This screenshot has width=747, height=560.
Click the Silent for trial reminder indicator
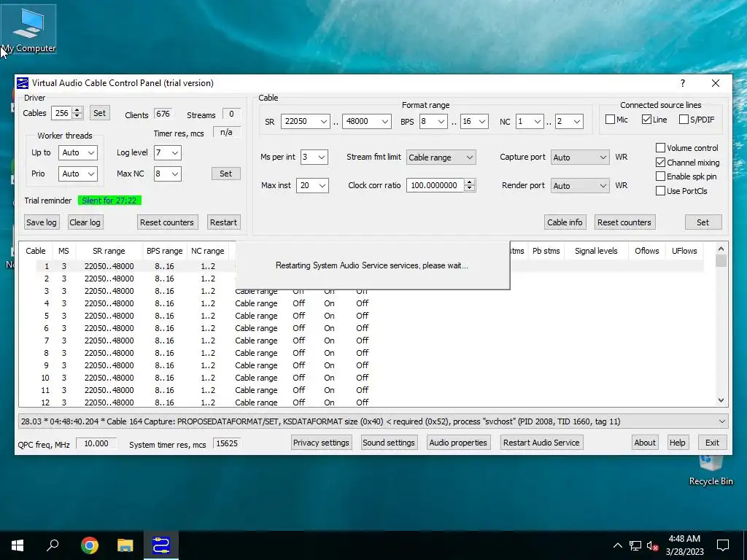click(109, 201)
